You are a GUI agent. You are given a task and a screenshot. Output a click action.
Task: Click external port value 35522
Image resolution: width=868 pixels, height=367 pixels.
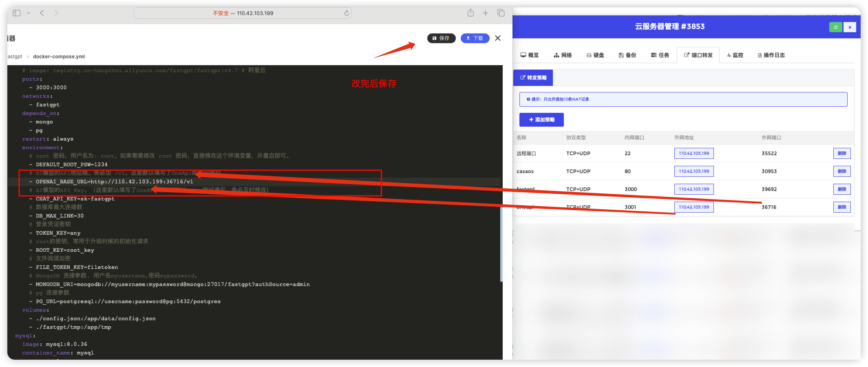tap(769, 154)
